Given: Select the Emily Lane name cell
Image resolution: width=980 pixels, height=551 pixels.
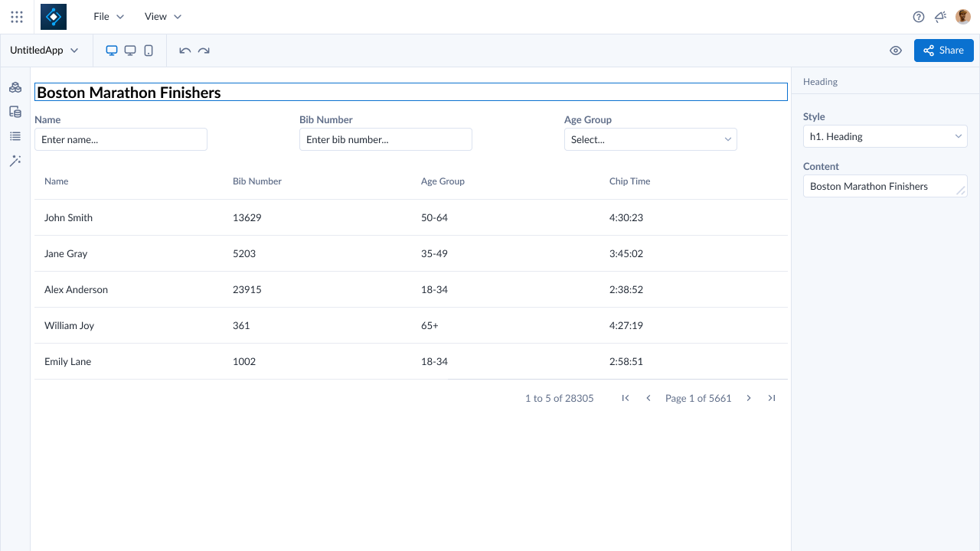Looking at the screenshot, I should [x=67, y=361].
